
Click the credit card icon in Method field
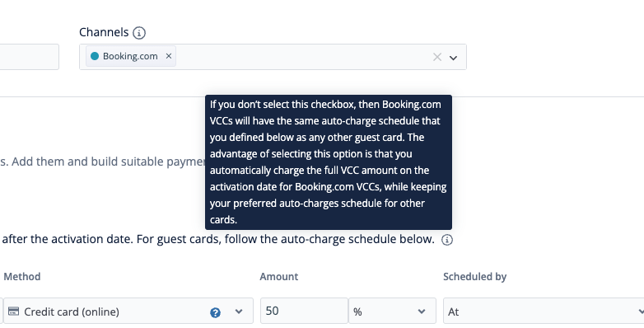(x=13, y=312)
